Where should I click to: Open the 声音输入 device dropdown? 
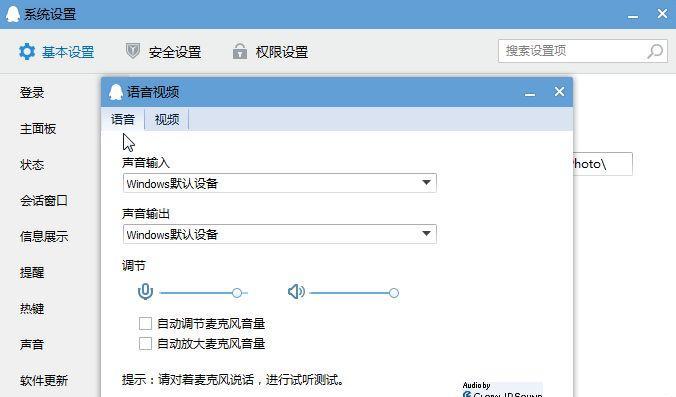tap(280, 183)
